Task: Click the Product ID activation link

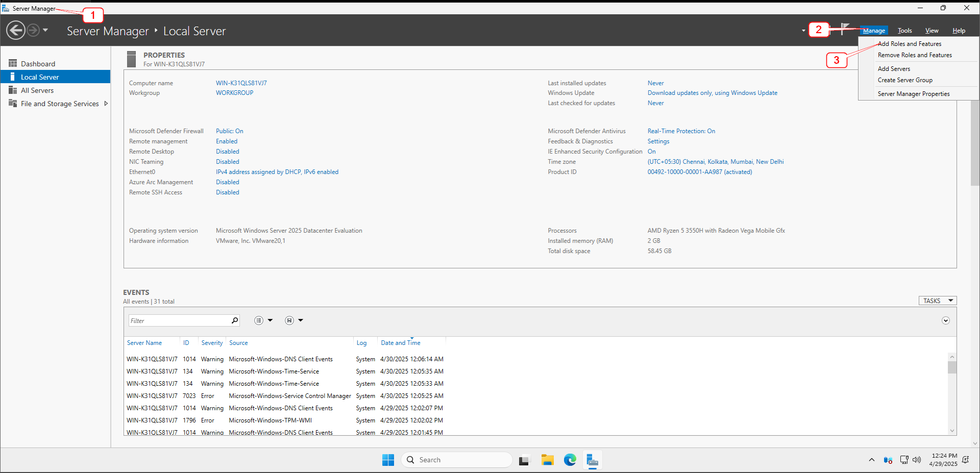Action: (x=700, y=172)
